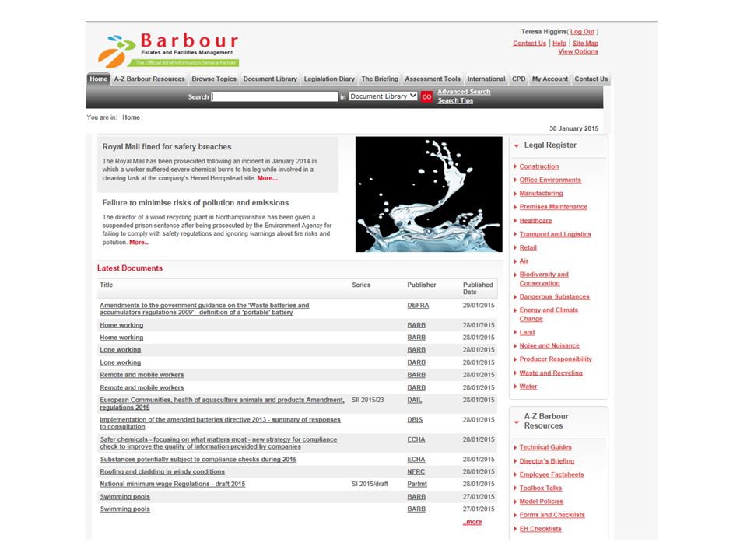Open the Noise and Nuisance link
The width and height of the screenshot is (747, 560).
(x=549, y=345)
